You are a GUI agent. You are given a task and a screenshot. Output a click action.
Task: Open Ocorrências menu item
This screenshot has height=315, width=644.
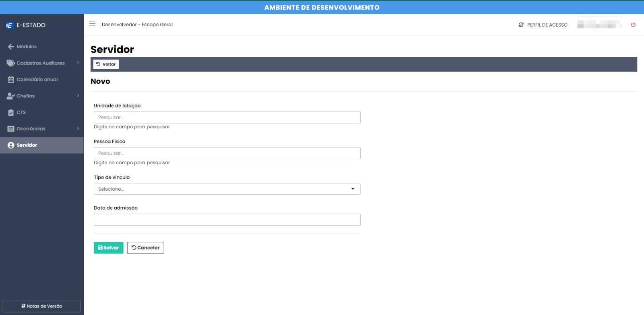pyautogui.click(x=42, y=129)
